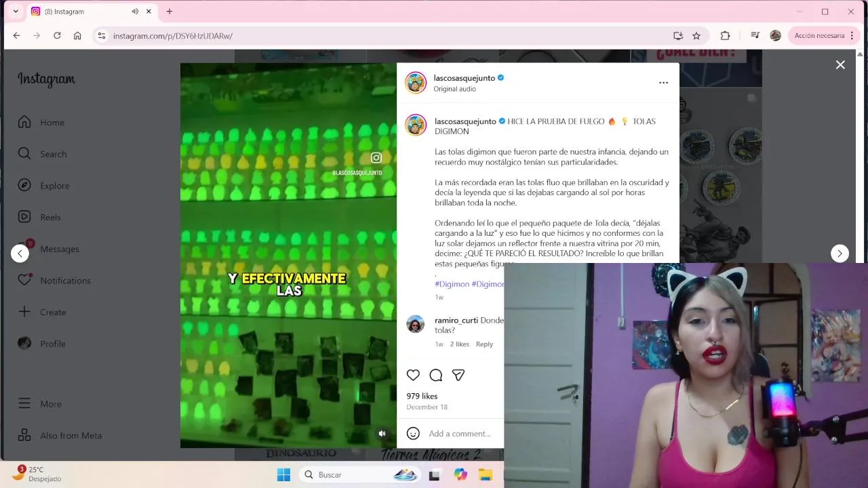Open Messages with unread badge

tap(48, 249)
